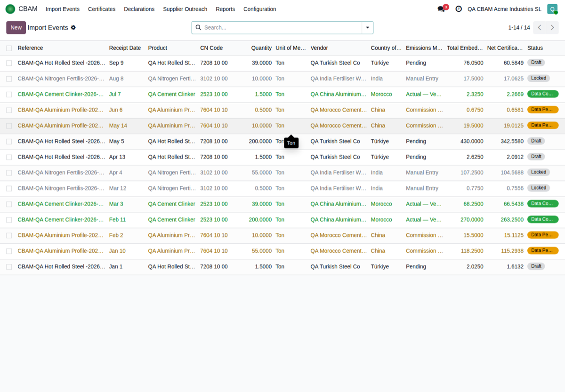Click Commission emissions in May 14 row
Viewport: 565px width, 392px height.
(424, 126)
